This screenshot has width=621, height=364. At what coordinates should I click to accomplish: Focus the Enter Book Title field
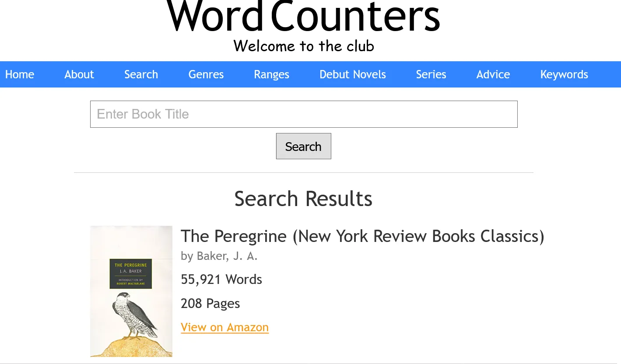(304, 114)
